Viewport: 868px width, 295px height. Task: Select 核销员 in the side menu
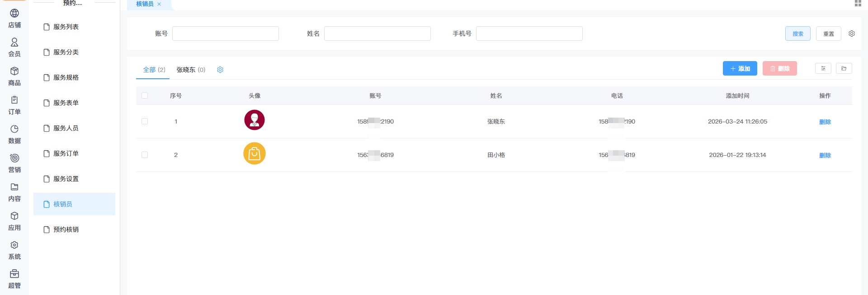pyautogui.click(x=75, y=204)
